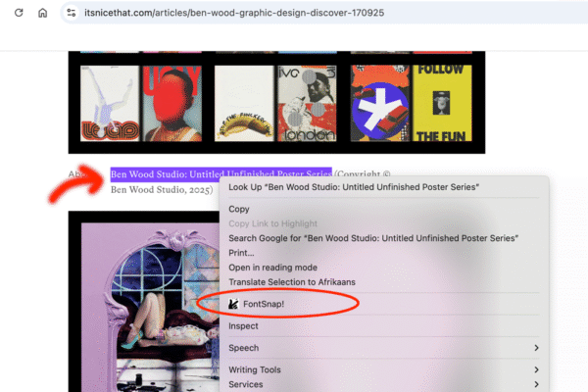
Task: Click the home icon in toolbar
Action: [x=42, y=13]
